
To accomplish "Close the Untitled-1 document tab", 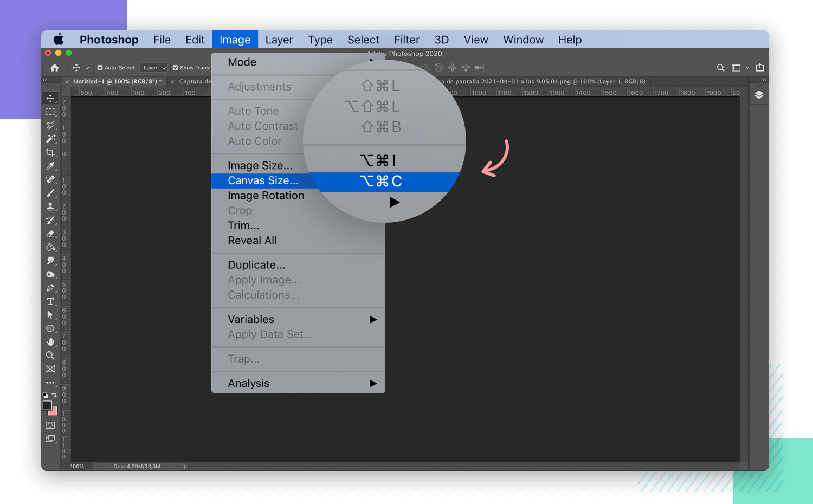I will (67, 82).
